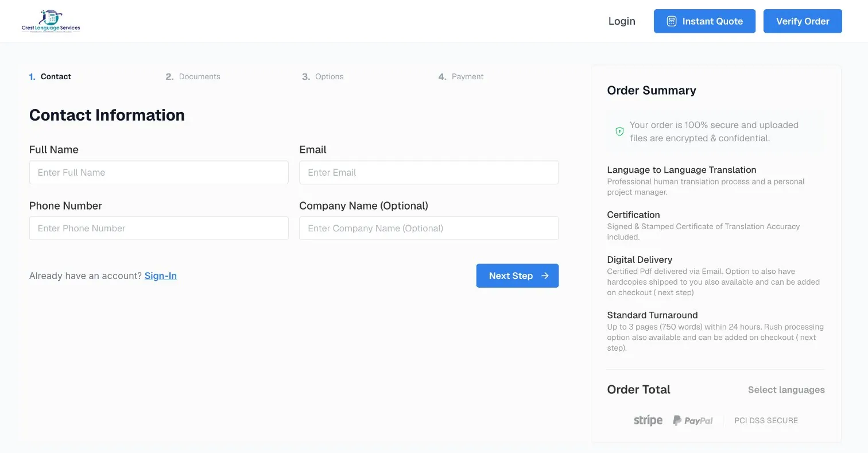Click the Full Name field label
The width and height of the screenshot is (868, 453).
point(54,150)
